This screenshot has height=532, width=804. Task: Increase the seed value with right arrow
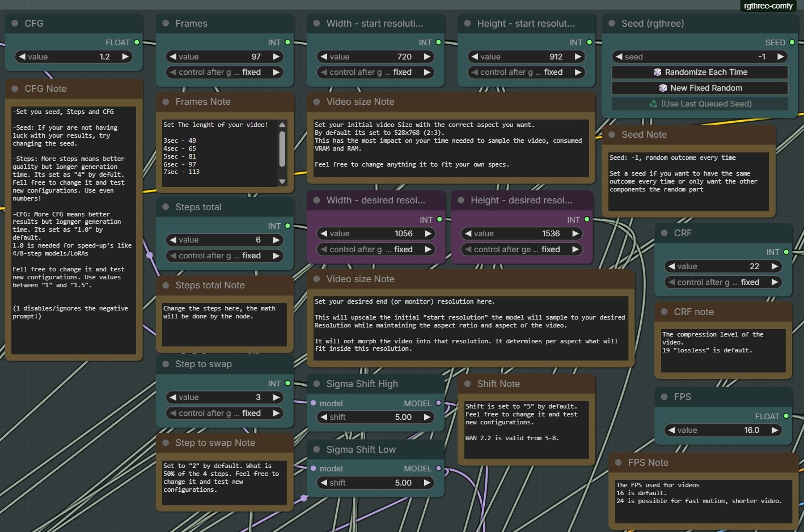[781, 57]
